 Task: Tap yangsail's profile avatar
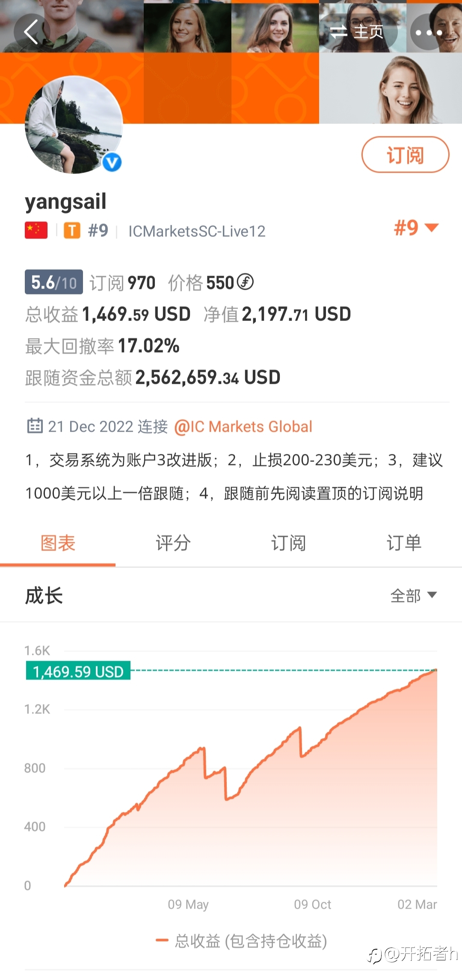[74, 125]
